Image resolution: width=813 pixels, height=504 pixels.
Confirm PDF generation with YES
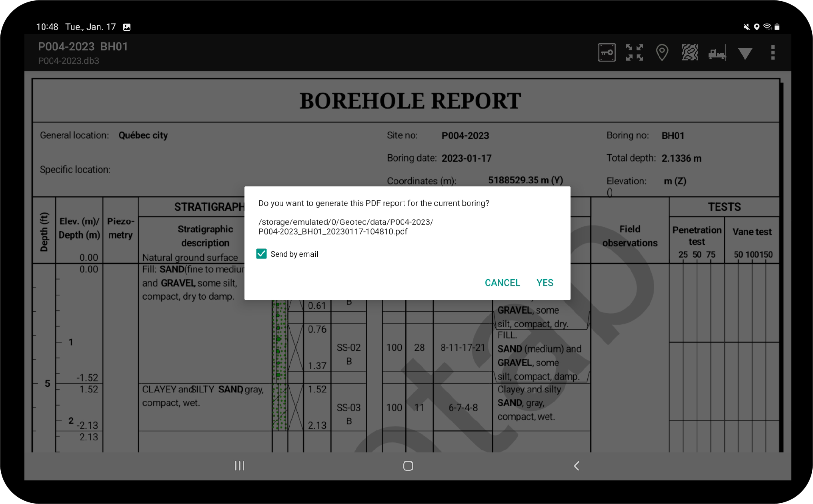click(x=545, y=282)
